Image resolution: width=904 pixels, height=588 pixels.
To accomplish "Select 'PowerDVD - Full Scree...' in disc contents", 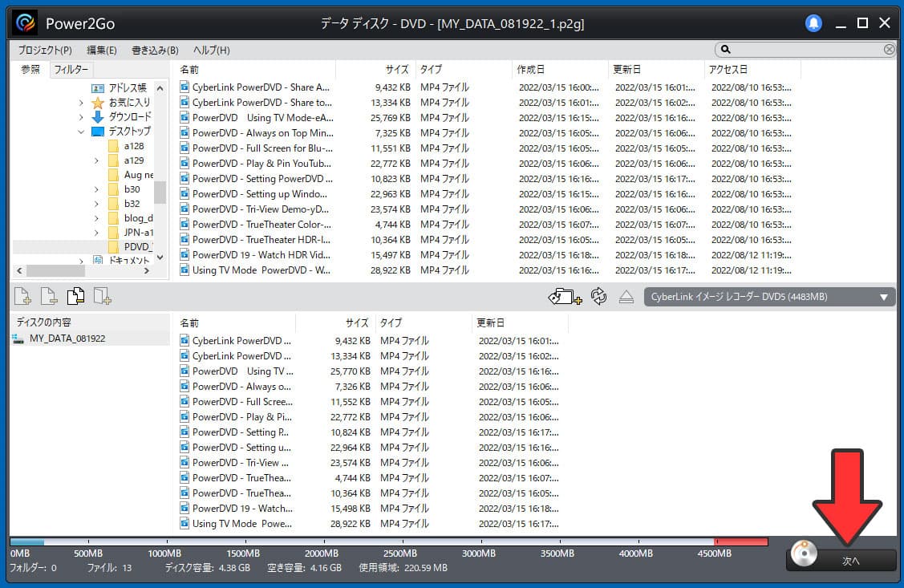I will pos(242,401).
